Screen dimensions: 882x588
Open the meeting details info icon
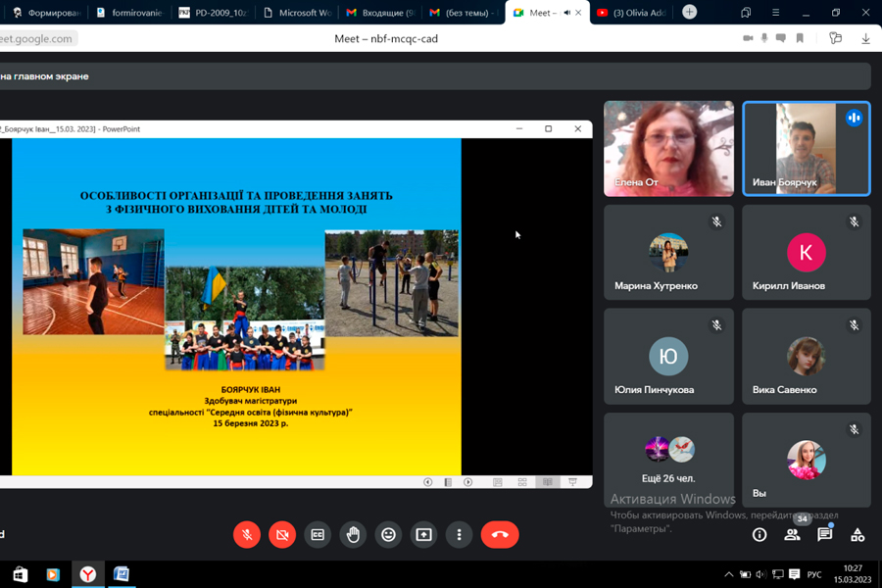759,534
